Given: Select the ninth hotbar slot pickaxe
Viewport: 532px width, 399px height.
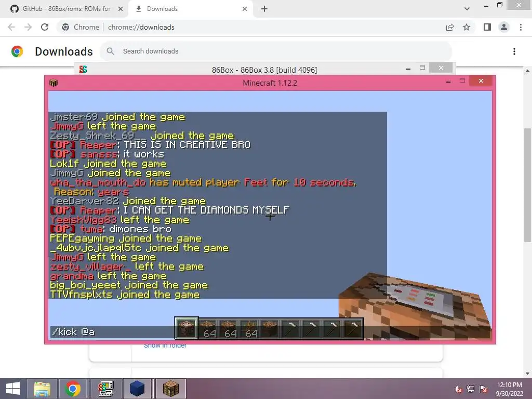Looking at the screenshot, I should pos(353,328).
